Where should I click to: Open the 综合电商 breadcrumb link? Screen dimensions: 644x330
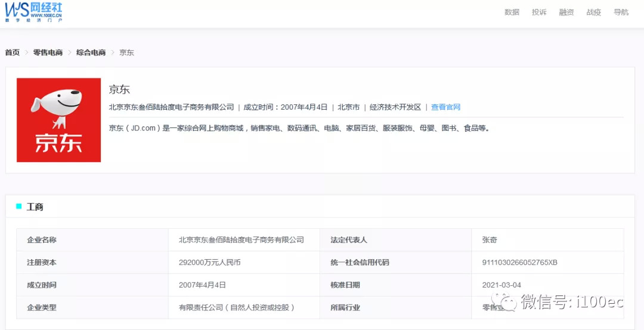(x=91, y=52)
